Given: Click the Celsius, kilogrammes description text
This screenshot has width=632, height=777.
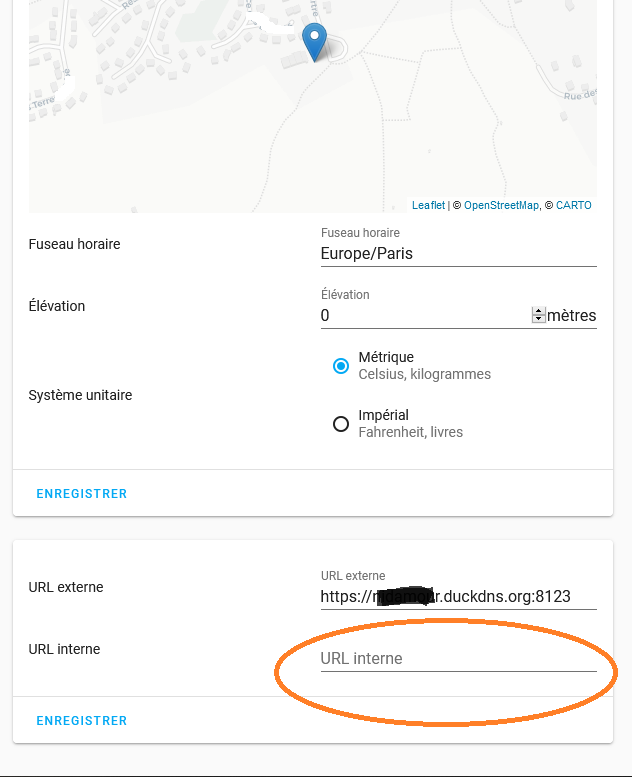Looking at the screenshot, I should pos(425,374).
